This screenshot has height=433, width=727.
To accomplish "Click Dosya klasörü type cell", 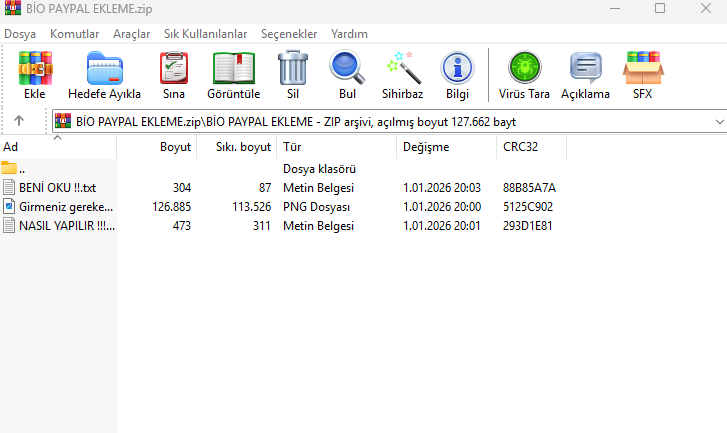I will tap(319, 169).
